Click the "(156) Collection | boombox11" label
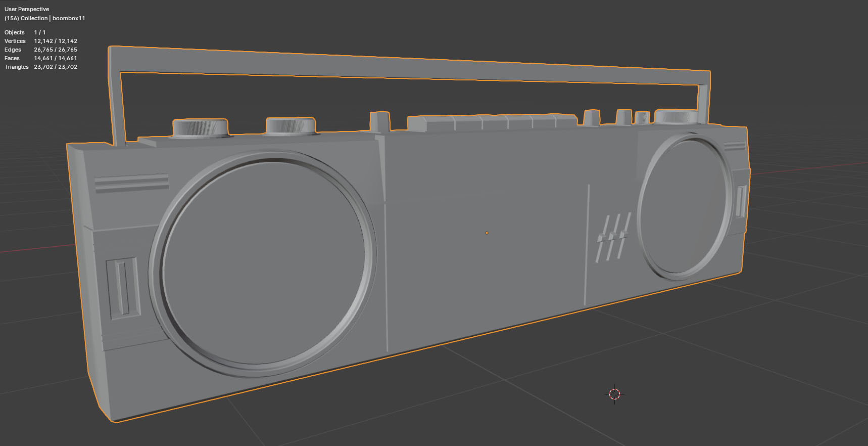The image size is (868, 446). pyautogui.click(x=45, y=18)
